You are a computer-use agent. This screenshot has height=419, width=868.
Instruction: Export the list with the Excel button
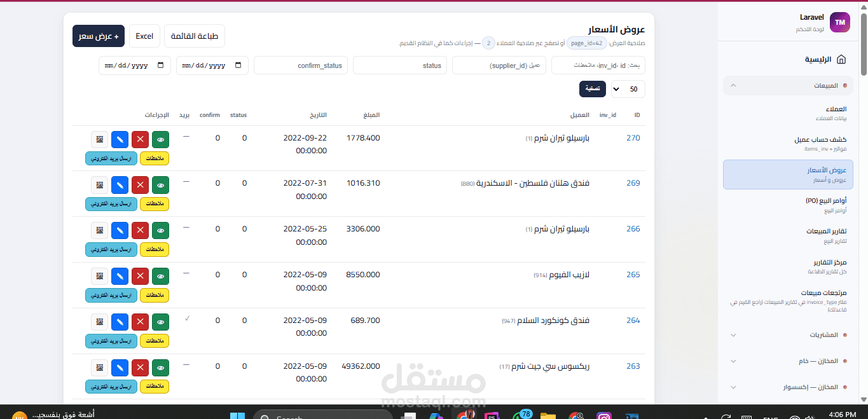click(x=144, y=36)
